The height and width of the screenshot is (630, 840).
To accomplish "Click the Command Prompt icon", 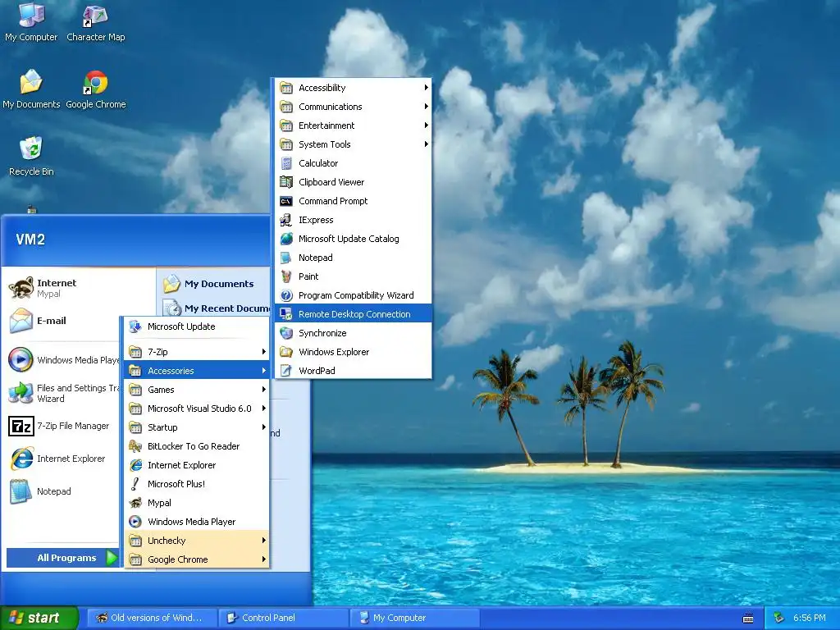I will coord(286,202).
